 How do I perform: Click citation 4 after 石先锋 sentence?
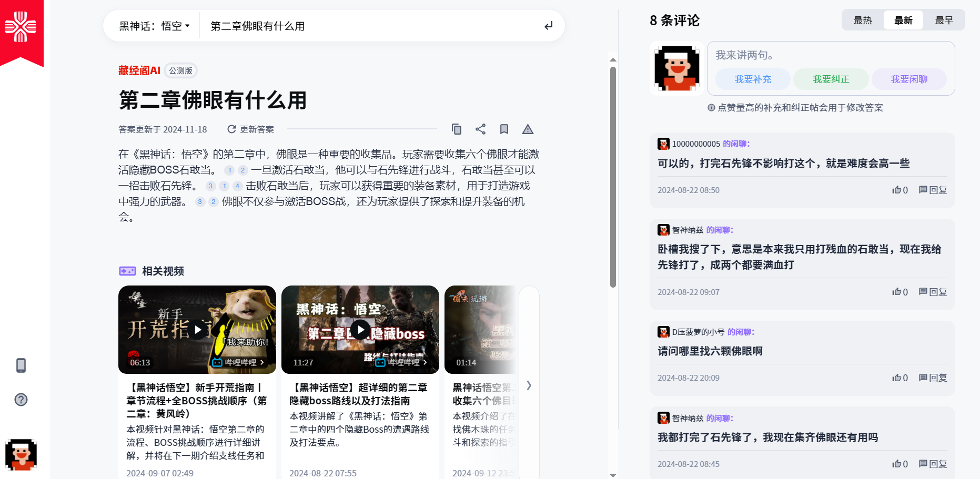[x=238, y=186]
